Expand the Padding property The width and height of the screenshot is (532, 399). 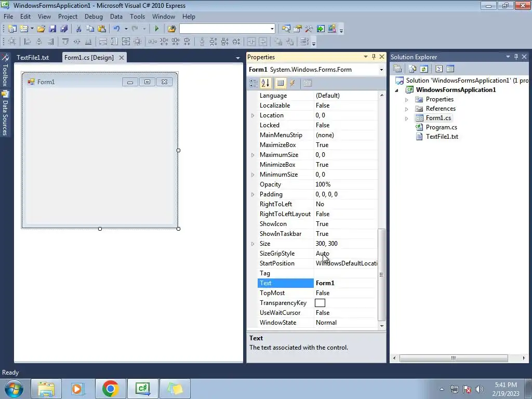(x=253, y=194)
